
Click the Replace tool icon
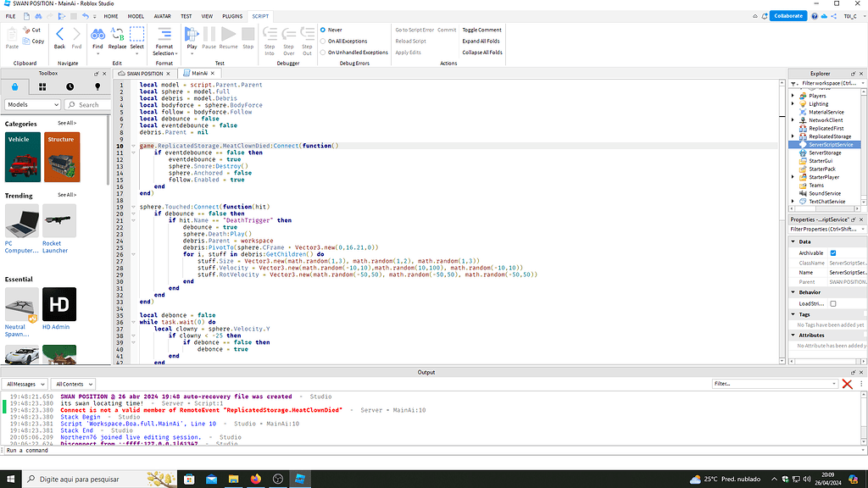click(x=117, y=35)
